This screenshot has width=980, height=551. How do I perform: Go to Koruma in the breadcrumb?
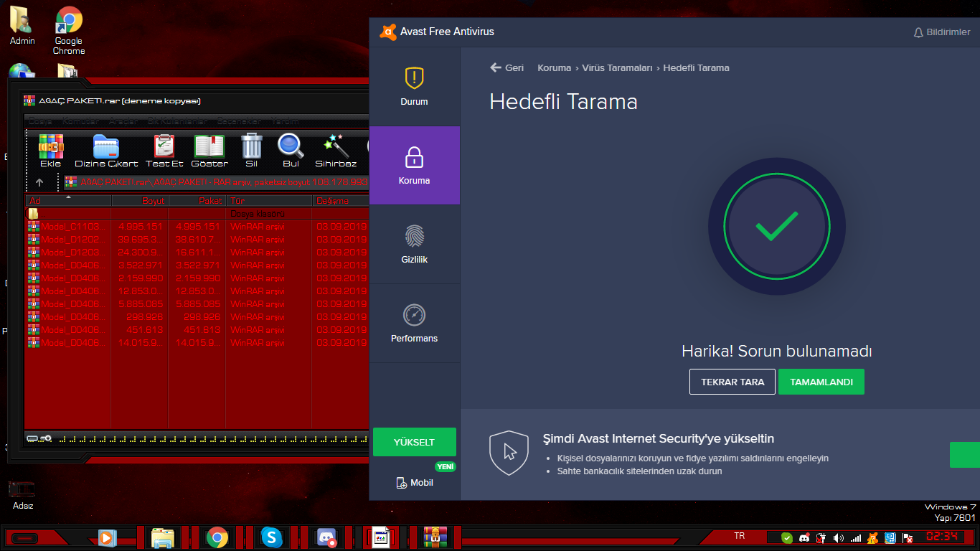tap(554, 67)
